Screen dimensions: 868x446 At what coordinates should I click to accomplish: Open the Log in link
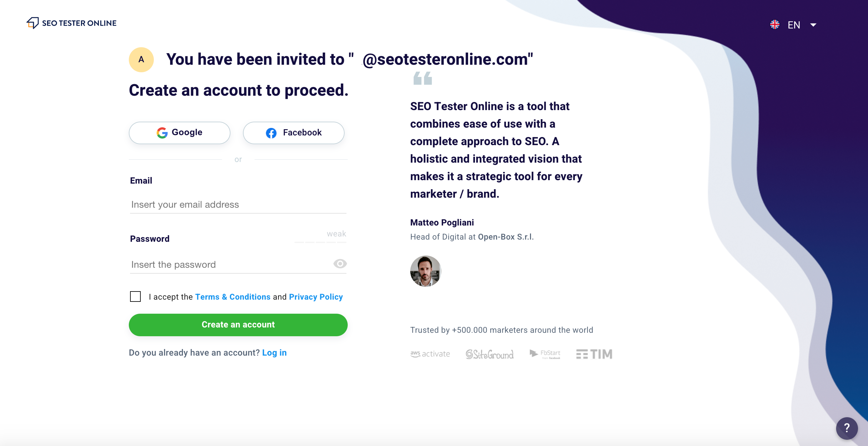pos(274,352)
